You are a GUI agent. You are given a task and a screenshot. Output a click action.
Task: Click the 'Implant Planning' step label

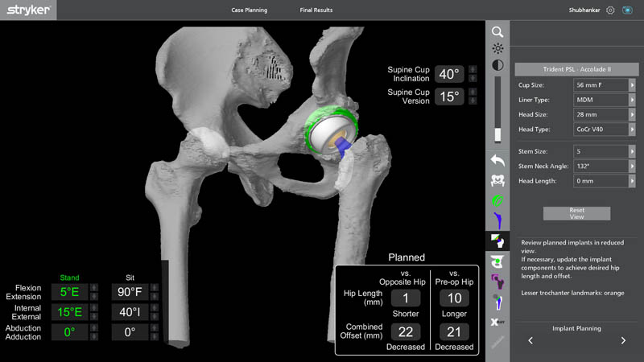click(576, 328)
